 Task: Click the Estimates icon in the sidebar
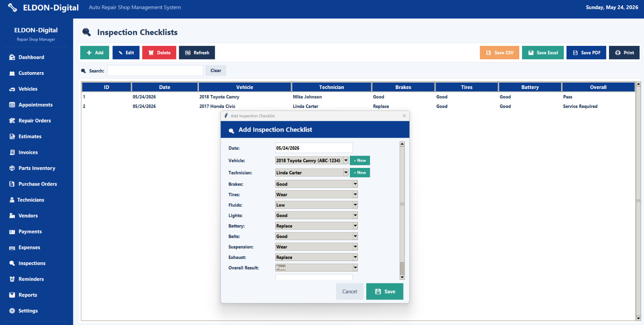[12, 137]
